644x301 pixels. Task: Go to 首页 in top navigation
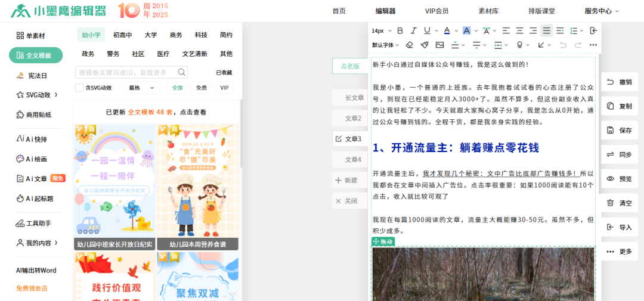pyautogui.click(x=339, y=11)
